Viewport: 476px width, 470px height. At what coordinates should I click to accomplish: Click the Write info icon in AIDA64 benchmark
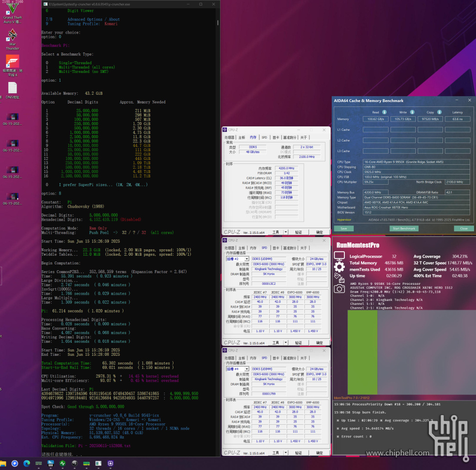point(412,112)
